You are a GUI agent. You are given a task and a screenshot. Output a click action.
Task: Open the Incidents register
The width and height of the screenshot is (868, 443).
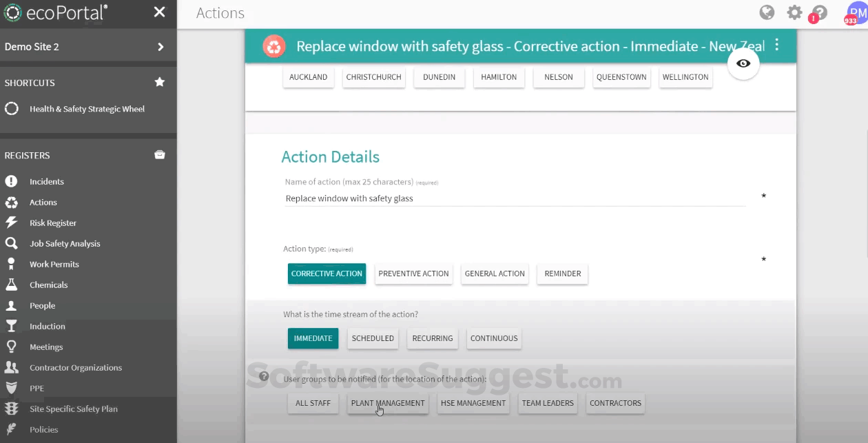click(45, 181)
